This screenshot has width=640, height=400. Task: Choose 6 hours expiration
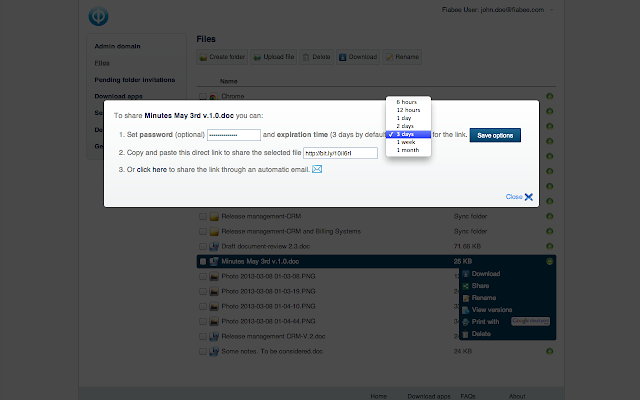(x=408, y=102)
